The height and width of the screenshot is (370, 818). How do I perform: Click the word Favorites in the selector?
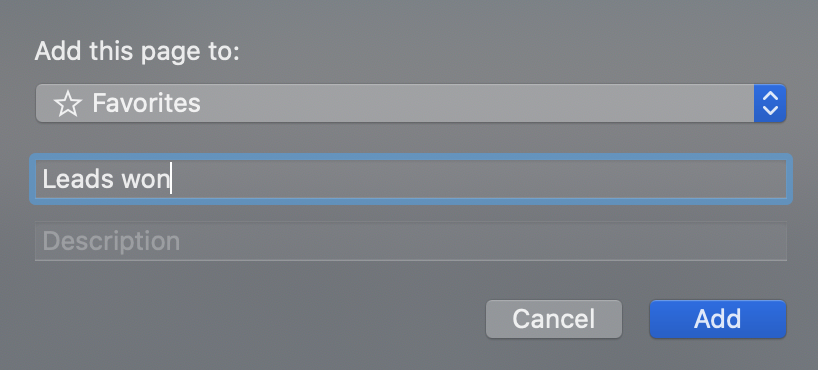146,103
